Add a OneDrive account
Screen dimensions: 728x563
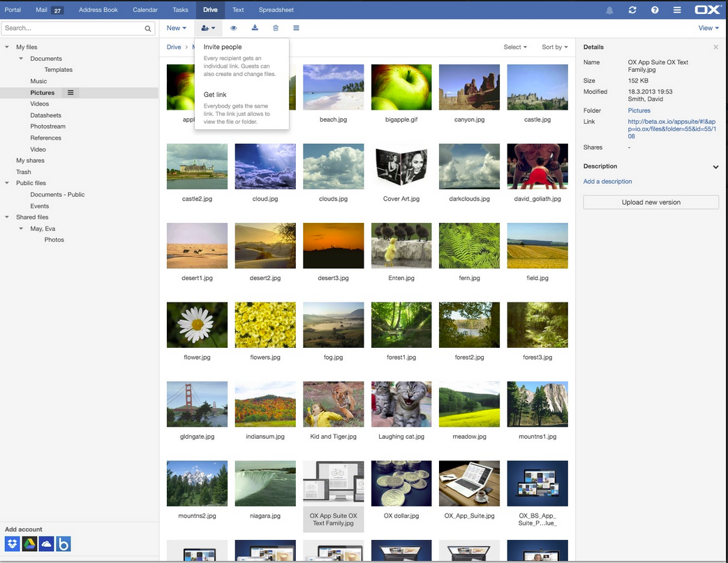point(47,544)
